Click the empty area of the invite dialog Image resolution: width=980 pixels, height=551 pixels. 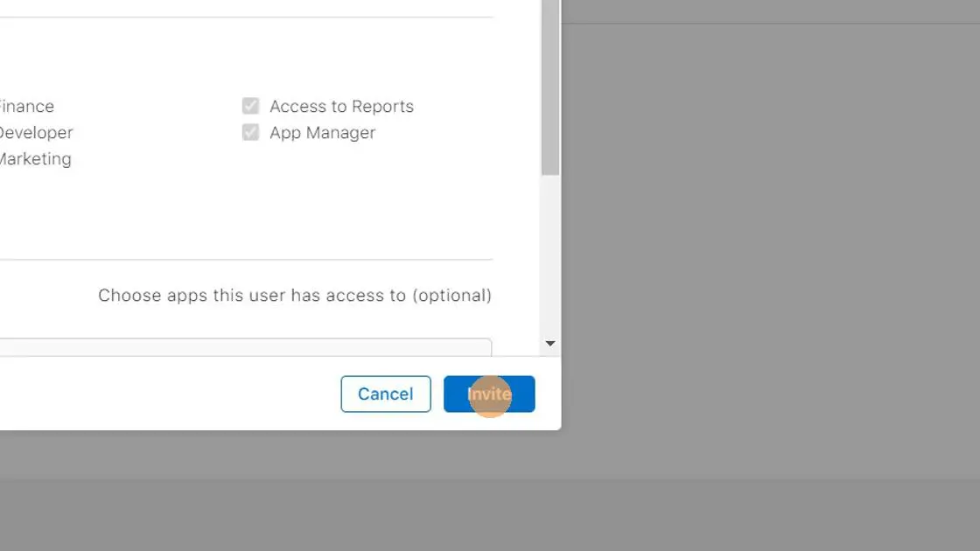pyautogui.click(x=262, y=219)
